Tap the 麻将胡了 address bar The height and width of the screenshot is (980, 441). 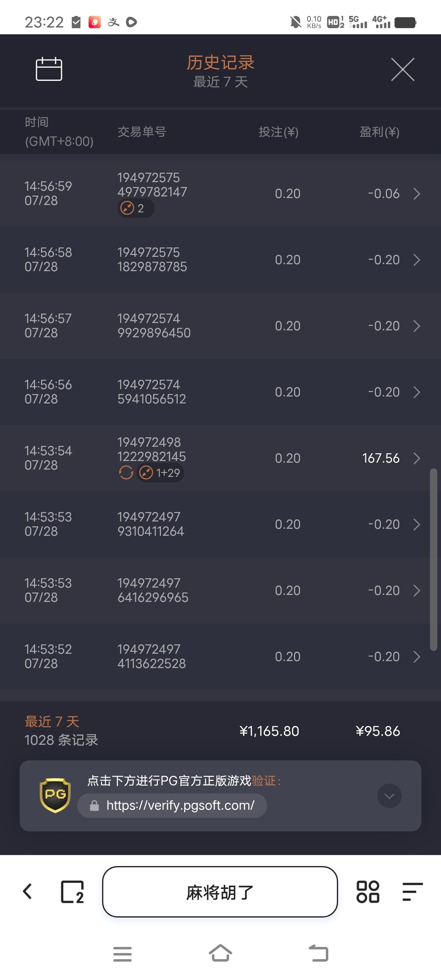(x=220, y=892)
